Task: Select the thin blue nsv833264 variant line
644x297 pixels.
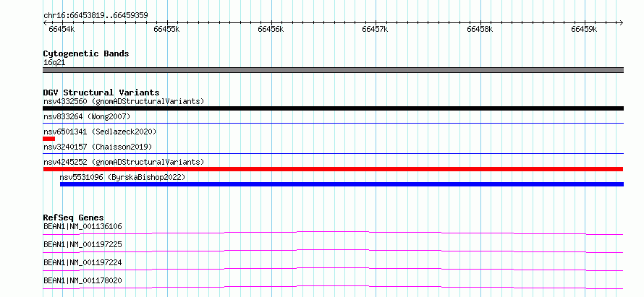Action: (333, 123)
